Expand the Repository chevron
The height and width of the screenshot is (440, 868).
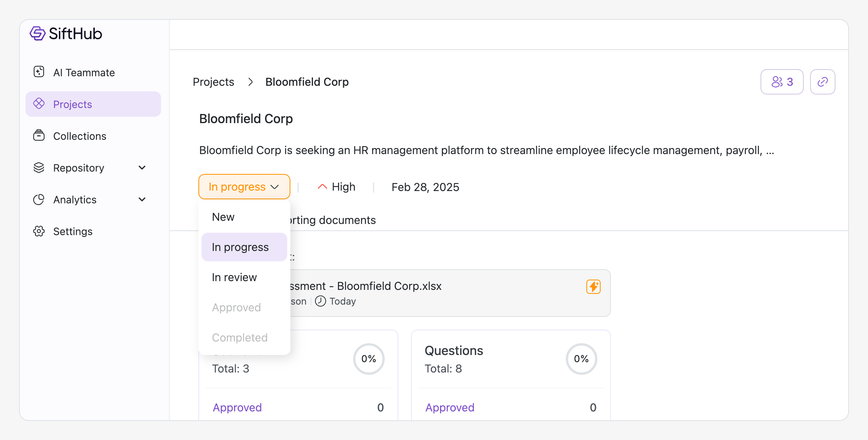(142, 168)
